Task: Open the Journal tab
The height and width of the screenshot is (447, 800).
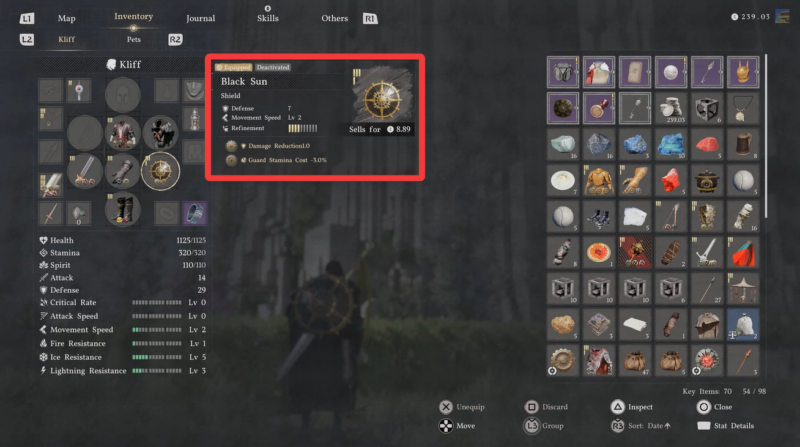Action: (201, 18)
